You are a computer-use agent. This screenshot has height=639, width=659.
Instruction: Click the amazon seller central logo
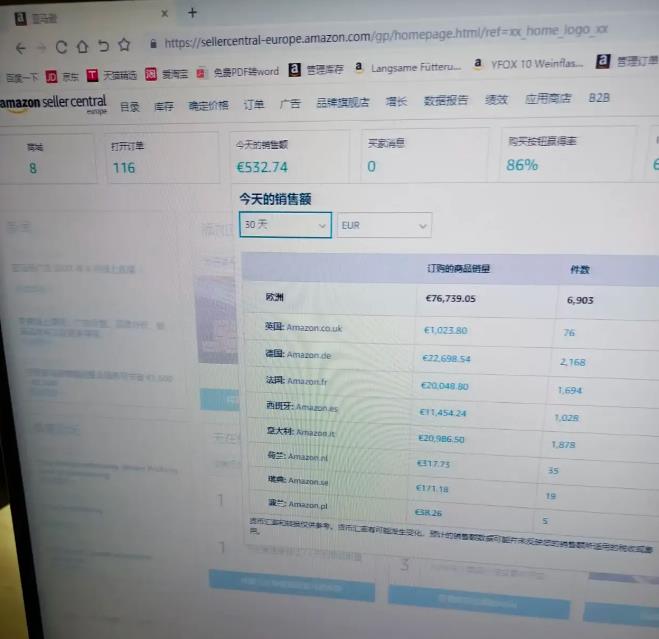(53, 104)
